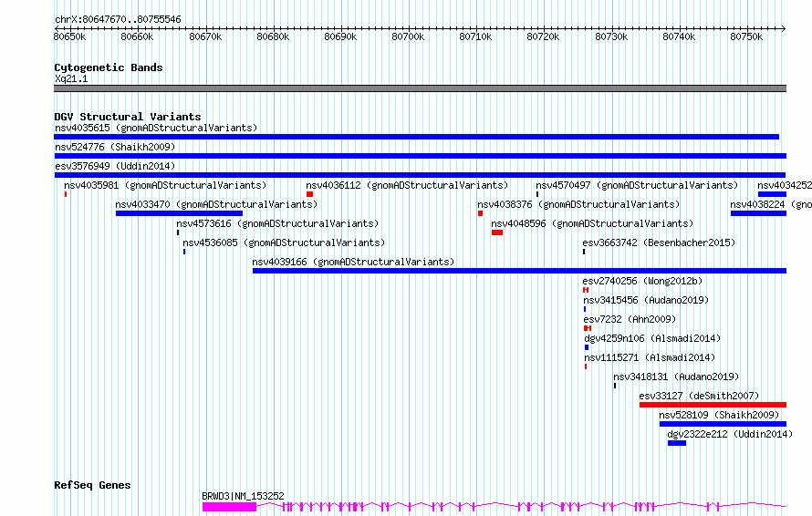Select the nsv524776 (Shaikh2009) variant label

pyautogui.click(x=115, y=147)
